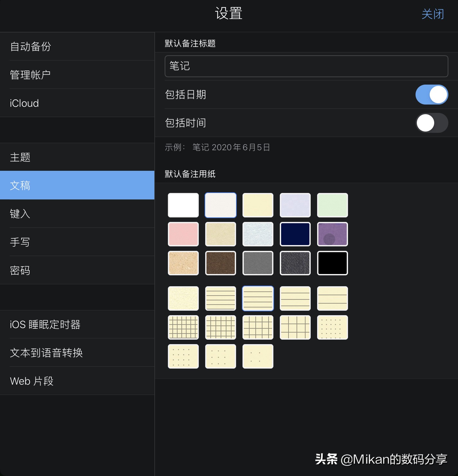Open the 主题 settings section

pos(77,157)
